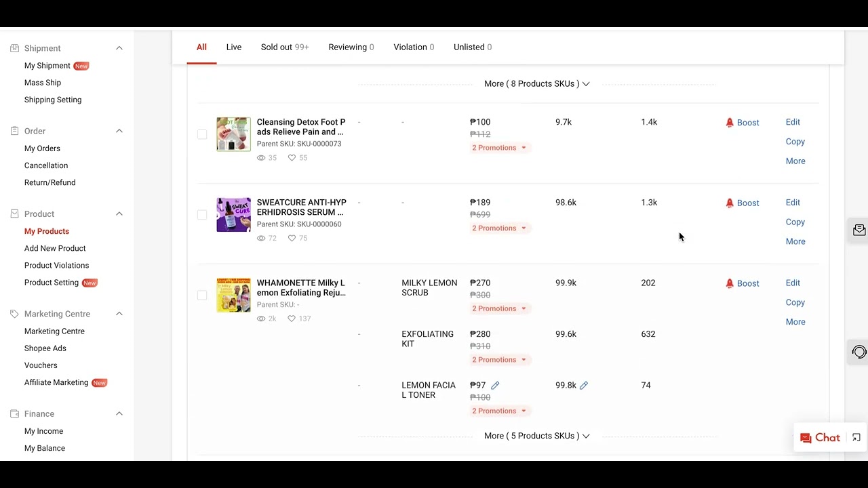
Task: Open Product Violations in sidebar
Action: [x=56, y=265]
